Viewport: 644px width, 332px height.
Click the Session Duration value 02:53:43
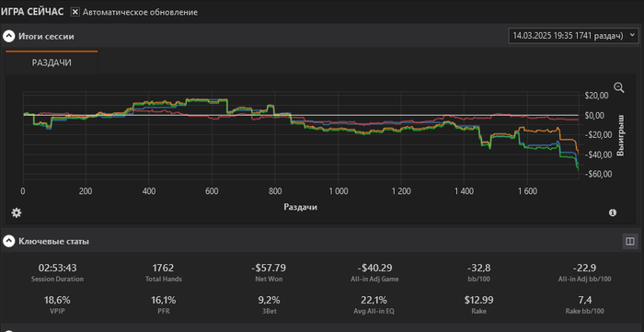[x=57, y=268]
